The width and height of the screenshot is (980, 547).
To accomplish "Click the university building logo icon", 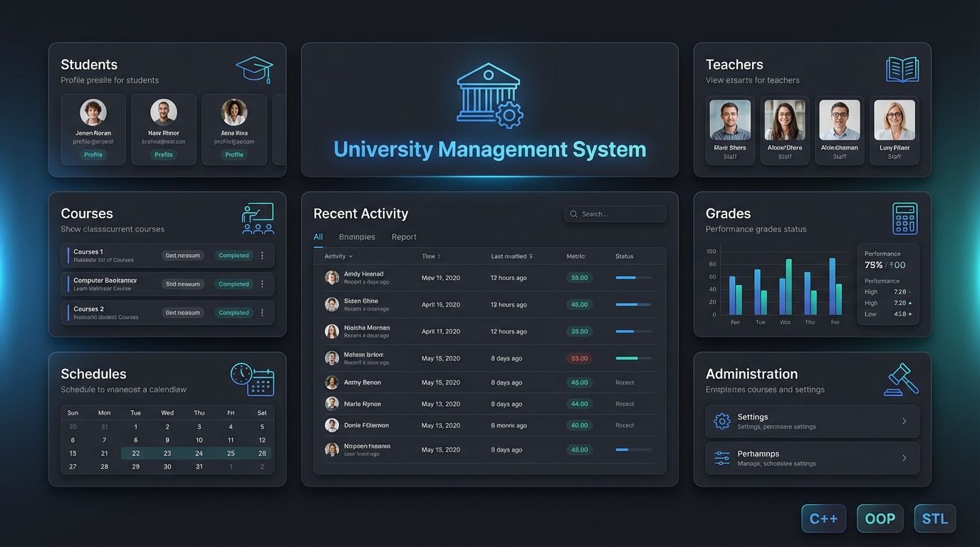I will [x=489, y=95].
